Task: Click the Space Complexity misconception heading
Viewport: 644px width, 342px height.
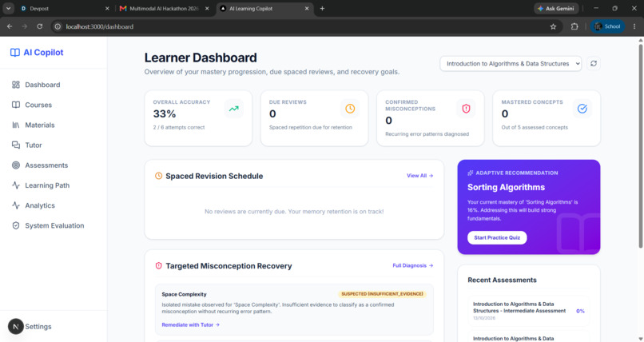Action: [x=184, y=294]
